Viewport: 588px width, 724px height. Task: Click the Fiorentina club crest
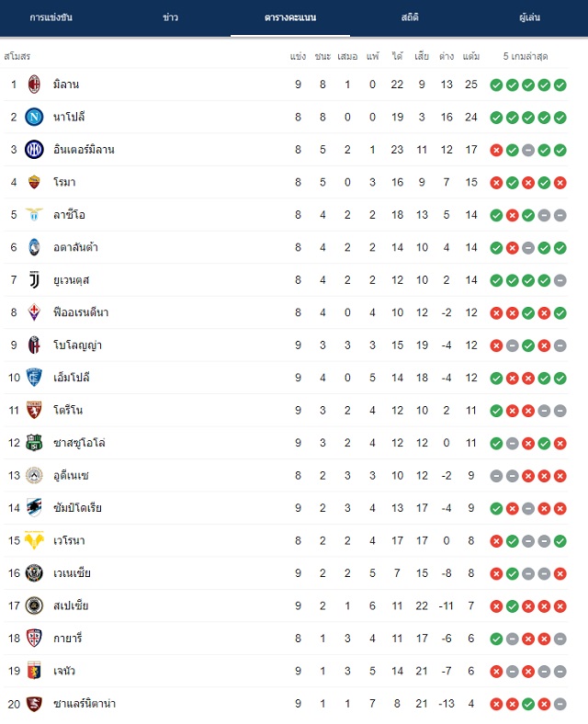pyautogui.click(x=34, y=312)
